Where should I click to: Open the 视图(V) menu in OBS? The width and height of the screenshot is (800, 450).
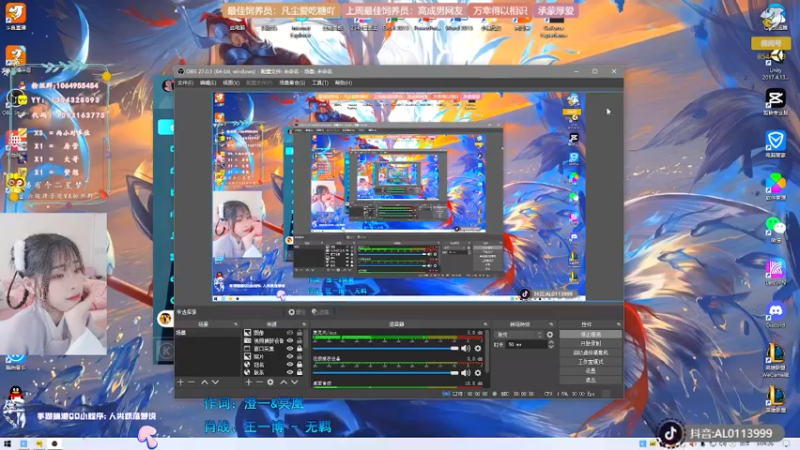coord(231,83)
